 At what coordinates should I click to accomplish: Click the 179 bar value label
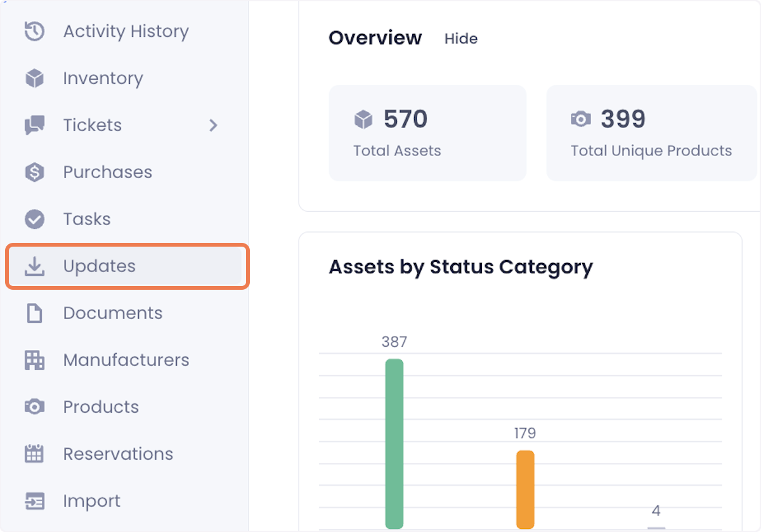[x=525, y=434]
